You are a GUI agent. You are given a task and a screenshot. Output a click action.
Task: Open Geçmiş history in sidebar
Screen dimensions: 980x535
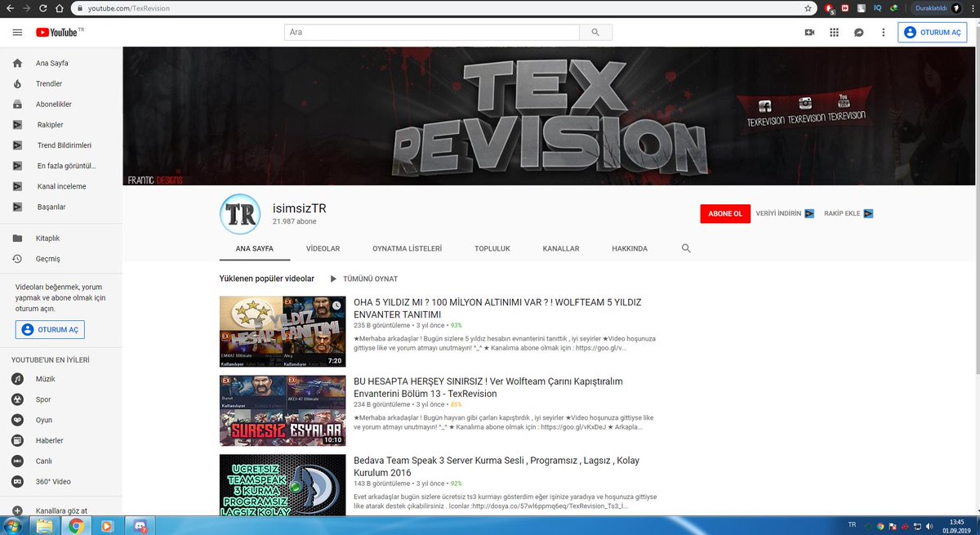pyautogui.click(x=47, y=258)
